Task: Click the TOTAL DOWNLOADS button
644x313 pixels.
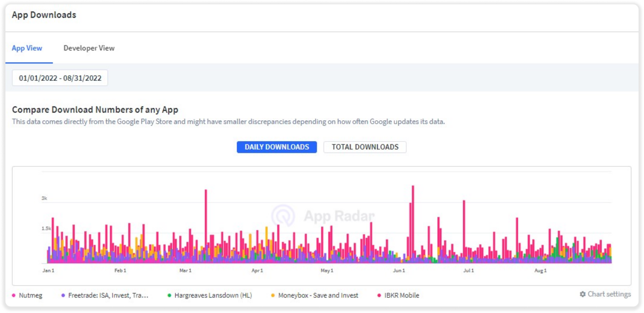Action: pos(365,147)
